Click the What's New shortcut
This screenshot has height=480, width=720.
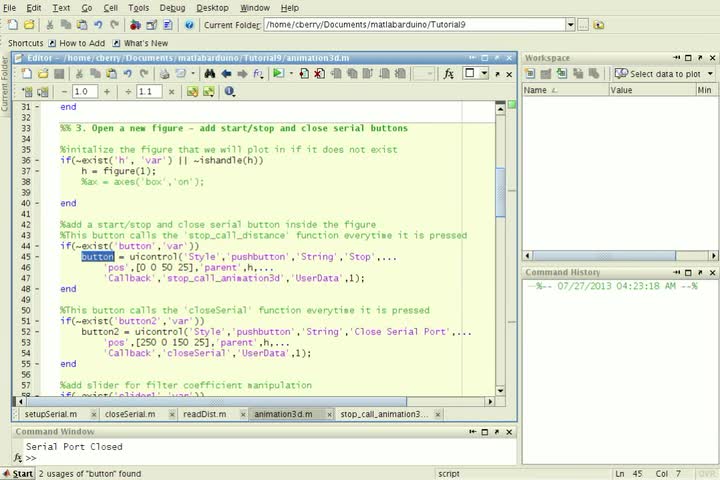pos(141,43)
